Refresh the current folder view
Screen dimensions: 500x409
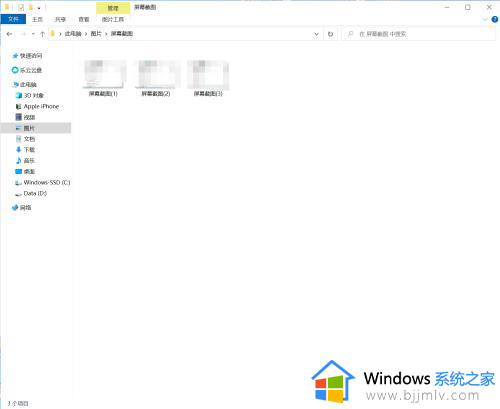(330, 34)
